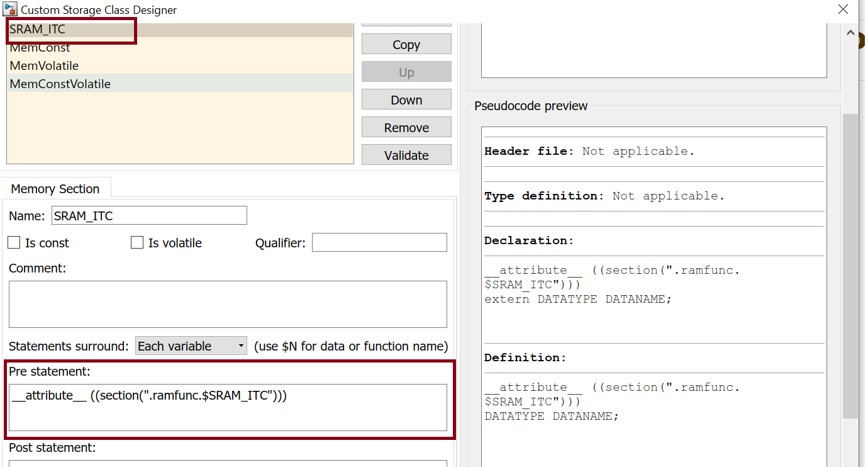Image resolution: width=868 pixels, height=467 pixels.
Task: Click the scroll up arrow on right scrollbar
Action: (850, 33)
